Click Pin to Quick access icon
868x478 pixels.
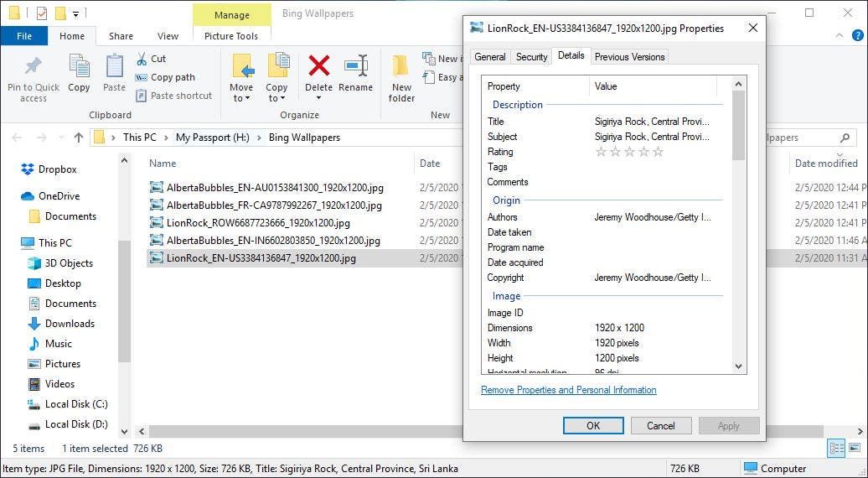point(33,66)
